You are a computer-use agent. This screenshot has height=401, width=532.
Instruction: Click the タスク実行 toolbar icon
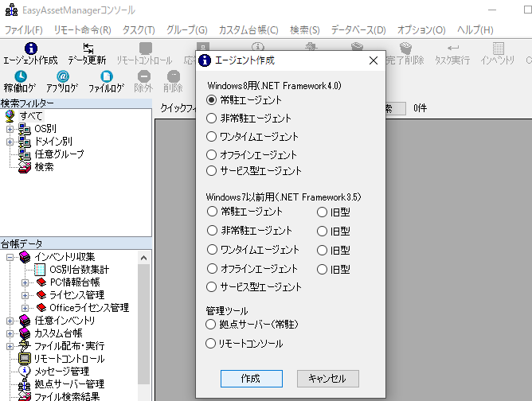click(452, 49)
